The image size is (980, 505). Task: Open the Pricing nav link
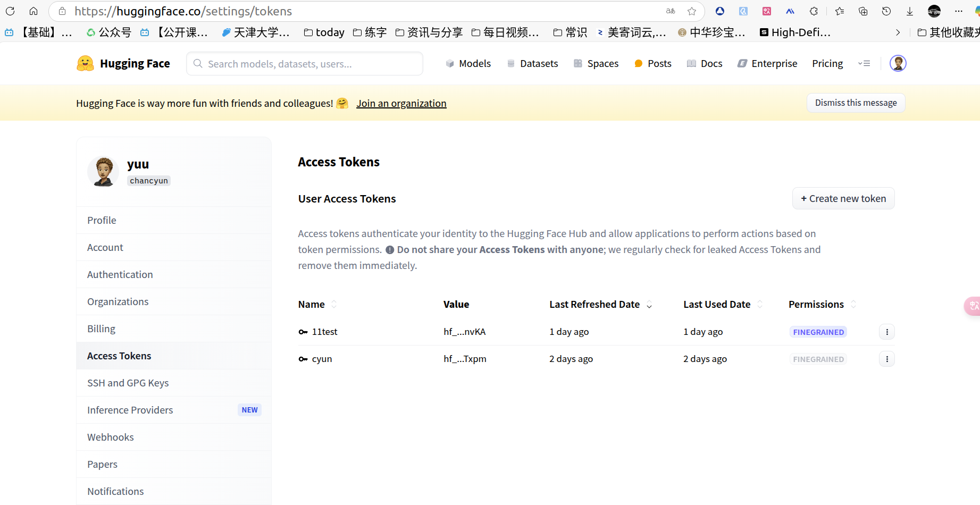pos(827,63)
